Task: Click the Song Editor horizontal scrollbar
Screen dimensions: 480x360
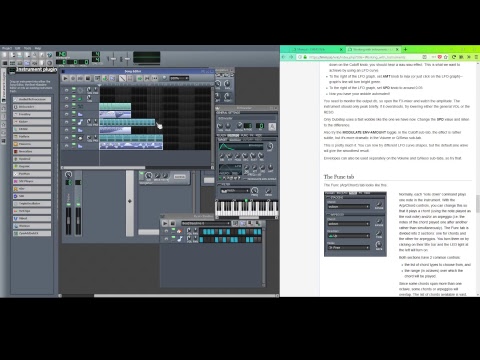Action: pos(103,168)
